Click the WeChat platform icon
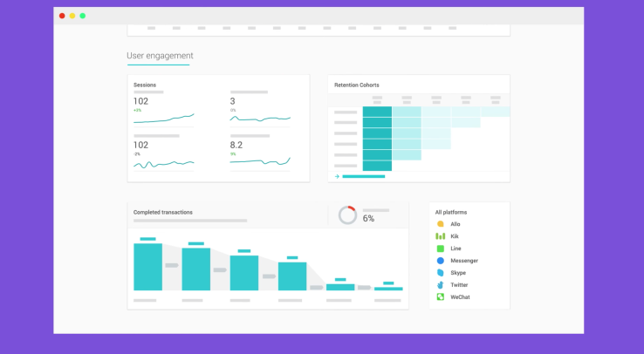The height and width of the screenshot is (354, 644). pyautogui.click(x=441, y=297)
